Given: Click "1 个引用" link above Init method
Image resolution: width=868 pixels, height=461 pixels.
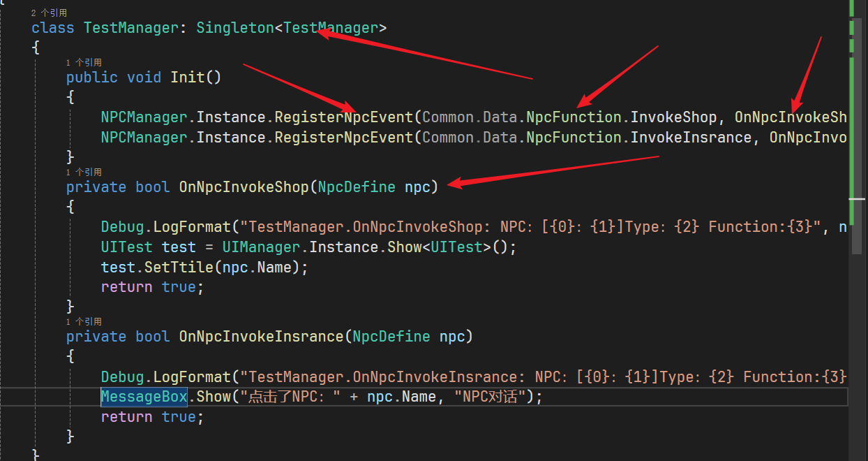Looking at the screenshot, I should (x=84, y=62).
